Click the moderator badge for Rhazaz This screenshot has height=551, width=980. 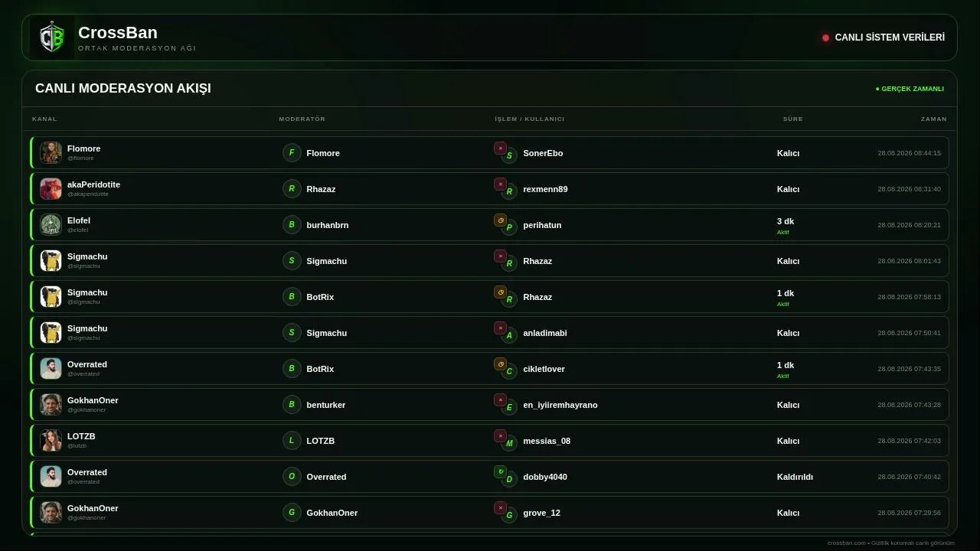pyautogui.click(x=292, y=189)
